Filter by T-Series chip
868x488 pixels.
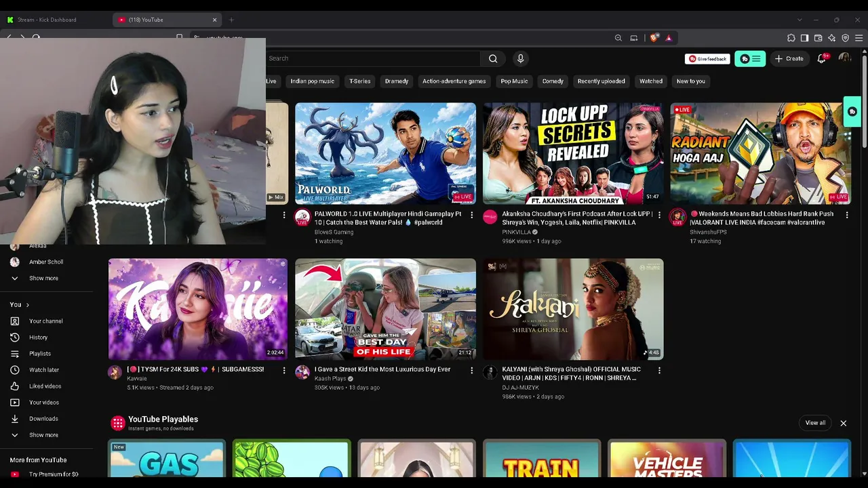360,81
